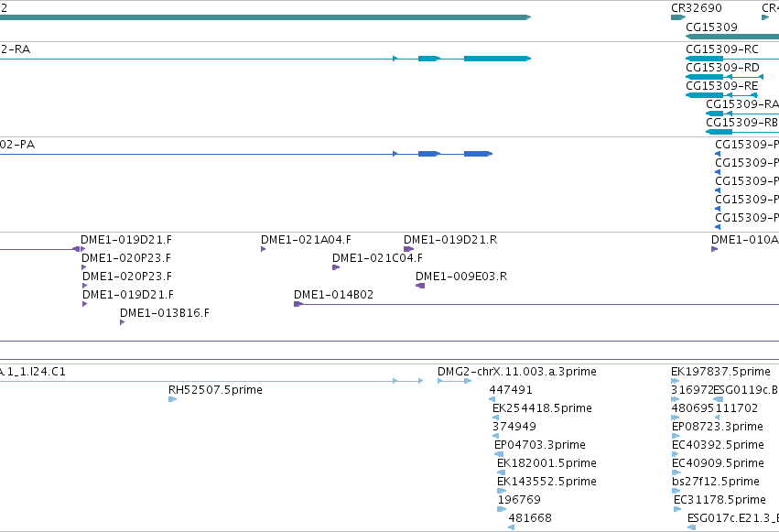This screenshot has height=532, width=779.
Task: Click the CR32690 gene label
Action: pos(696,8)
